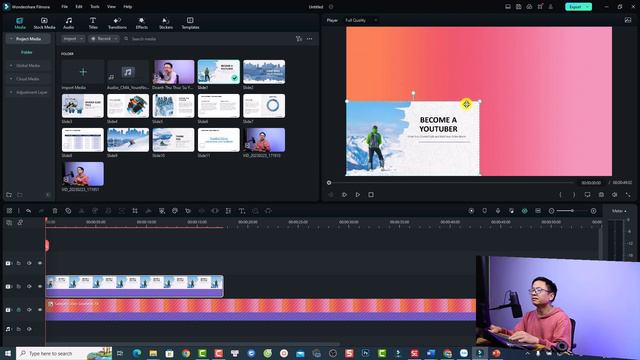Open the Help menu
The width and height of the screenshot is (640, 360).
[x=128, y=7]
